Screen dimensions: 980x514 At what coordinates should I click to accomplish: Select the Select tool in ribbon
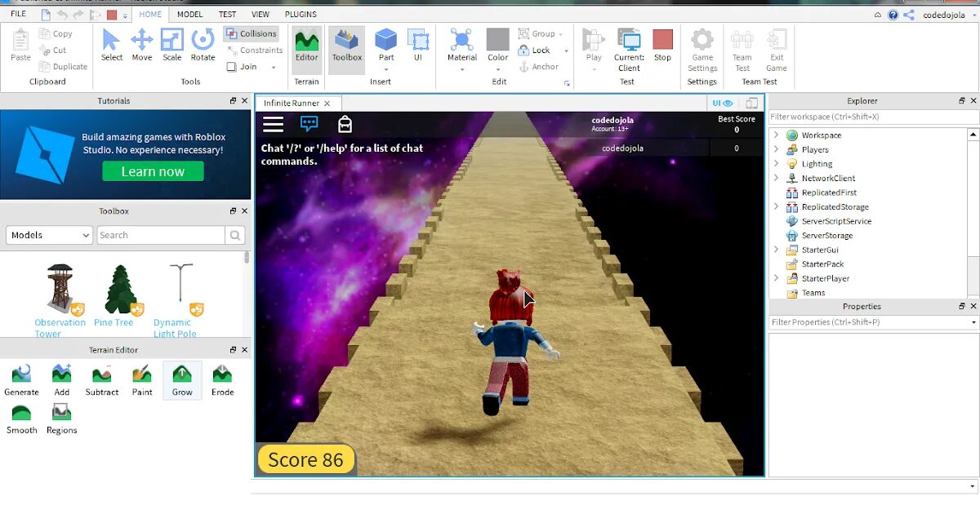tap(112, 45)
